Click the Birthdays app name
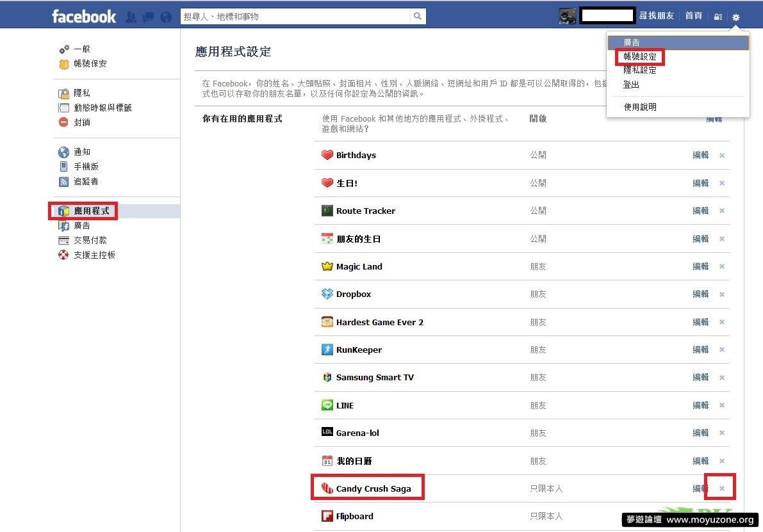Viewport: 763px width, 532px height. [x=356, y=155]
